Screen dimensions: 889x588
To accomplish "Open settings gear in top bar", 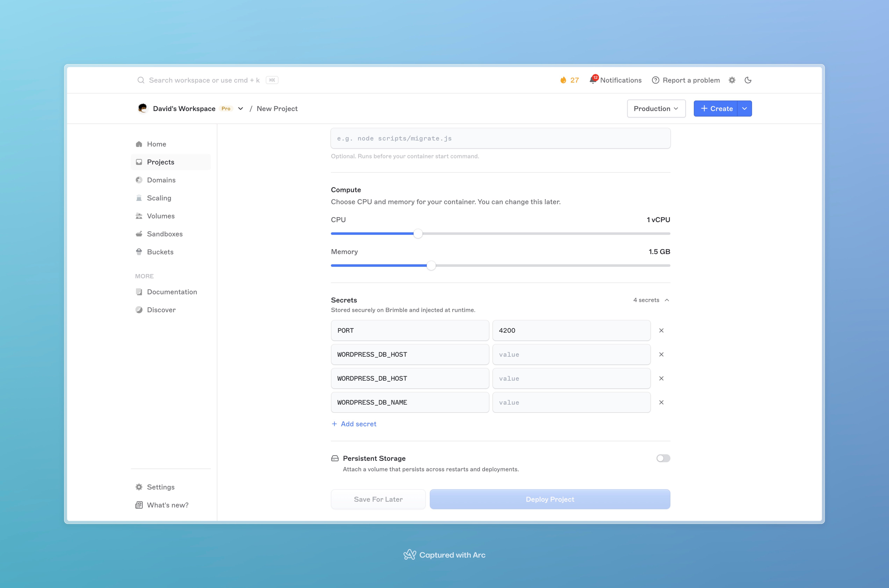I will (732, 80).
